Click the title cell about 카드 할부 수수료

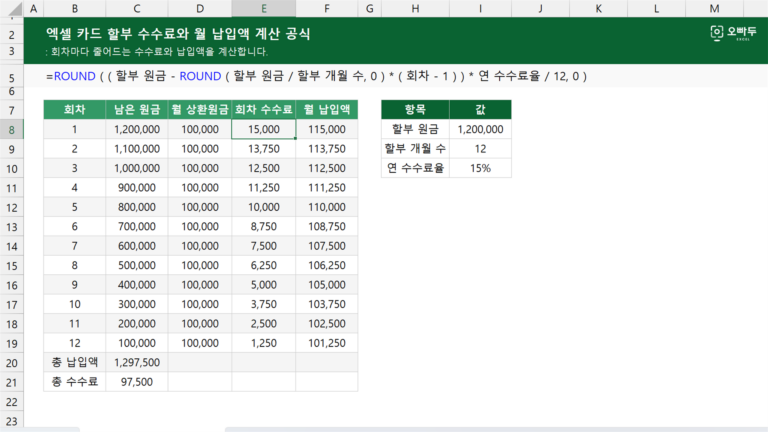[x=178, y=34]
